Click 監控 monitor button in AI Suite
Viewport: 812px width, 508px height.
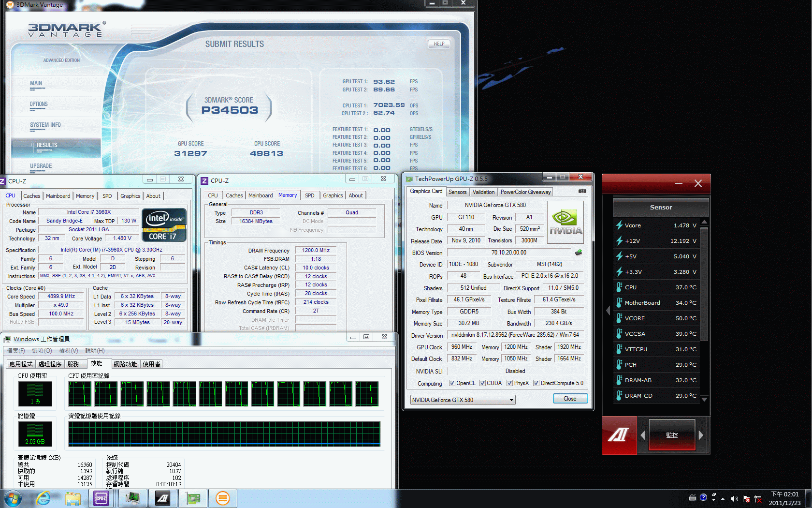[672, 435]
